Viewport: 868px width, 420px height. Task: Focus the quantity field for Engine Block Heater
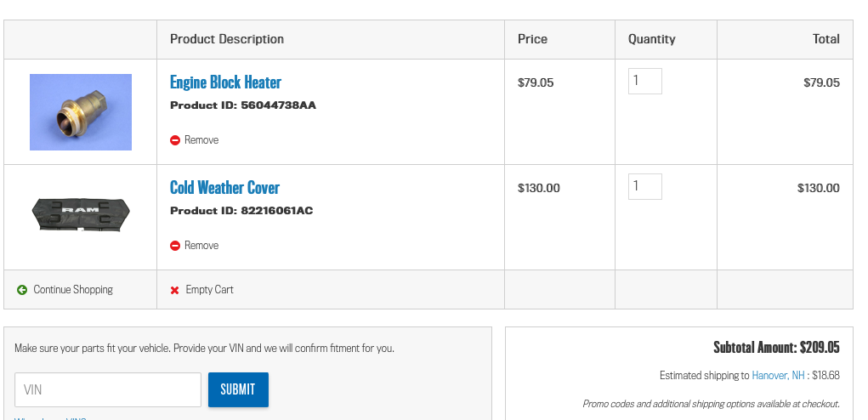[x=645, y=82]
